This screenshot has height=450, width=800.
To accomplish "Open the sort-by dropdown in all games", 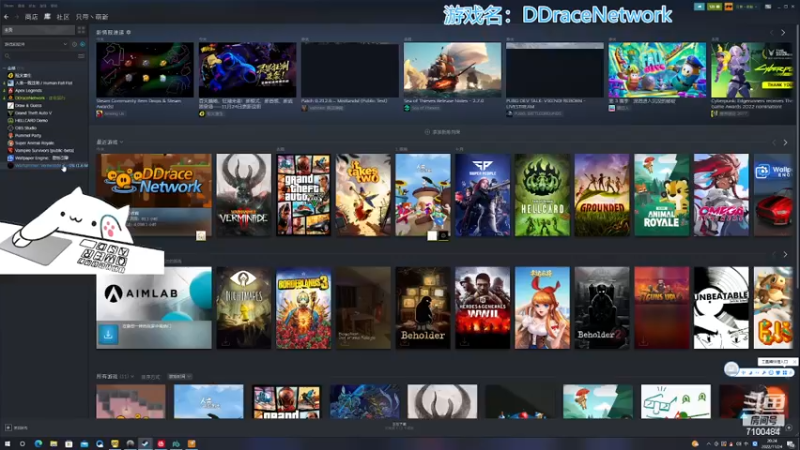I will 180,377.
